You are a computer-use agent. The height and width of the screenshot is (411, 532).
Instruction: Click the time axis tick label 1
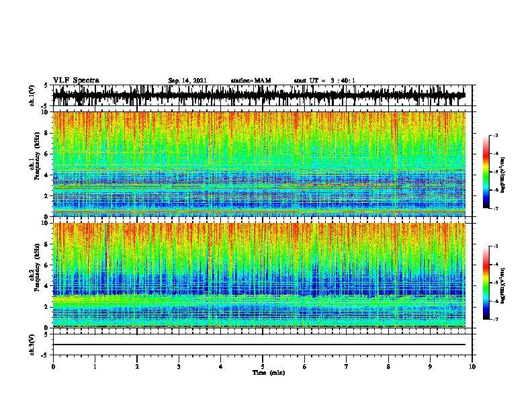[95, 367]
